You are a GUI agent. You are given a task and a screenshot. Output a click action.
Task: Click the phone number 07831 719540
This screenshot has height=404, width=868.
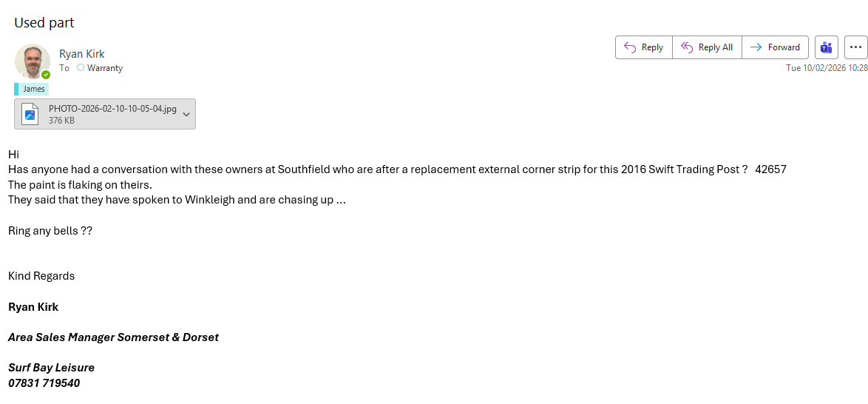click(x=44, y=383)
